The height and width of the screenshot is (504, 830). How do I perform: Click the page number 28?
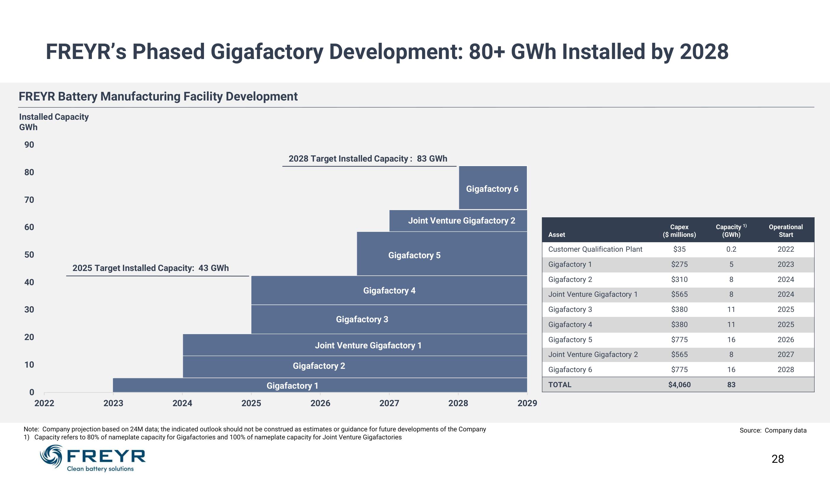coord(778,459)
